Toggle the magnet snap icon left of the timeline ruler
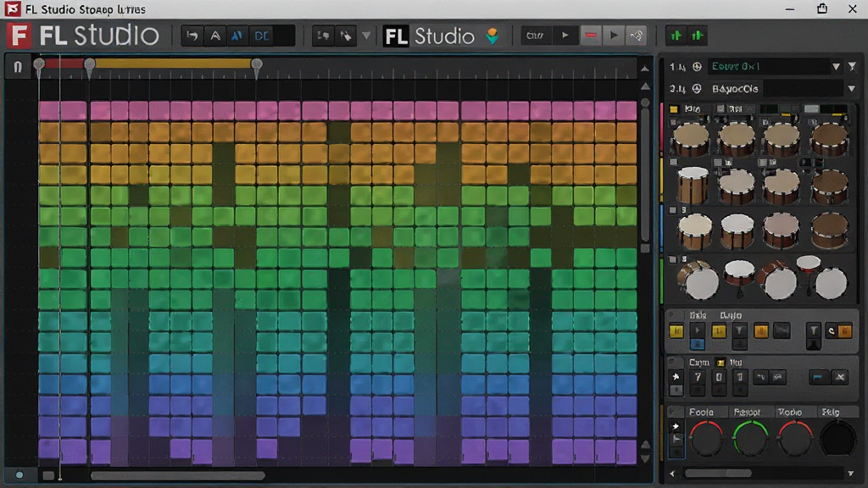The height and width of the screenshot is (488, 868). pos(18,67)
